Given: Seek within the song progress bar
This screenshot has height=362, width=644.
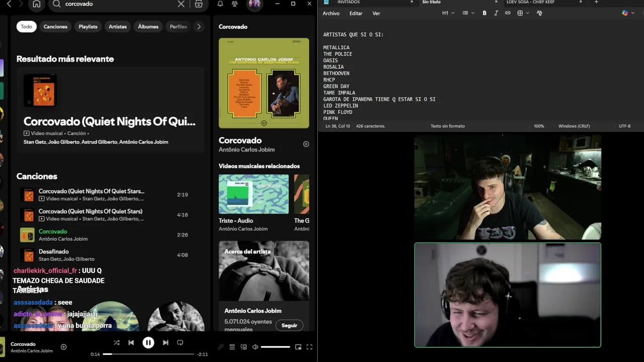Looking at the screenshot, I should click(x=148, y=354).
